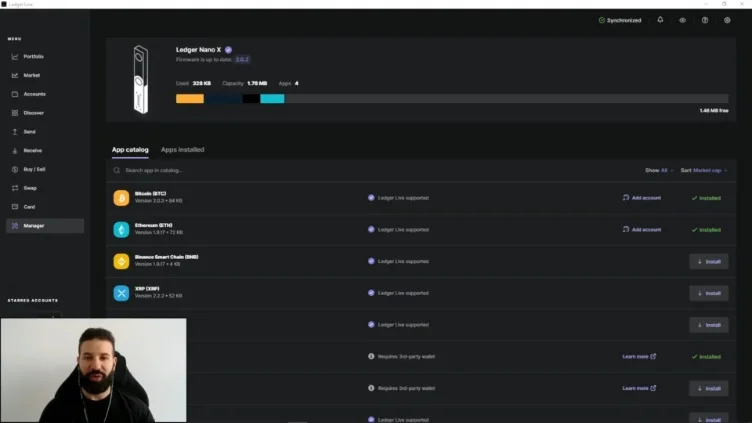The height and width of the screenshot is (423, 752).
Task: Switch to the App catalog tab
Action: point(130,150)
